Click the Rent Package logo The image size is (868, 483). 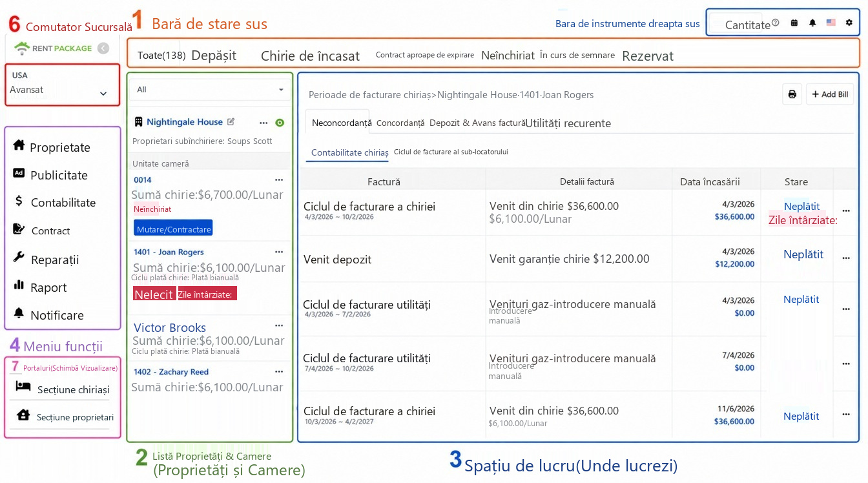click(x=54, y=48)
